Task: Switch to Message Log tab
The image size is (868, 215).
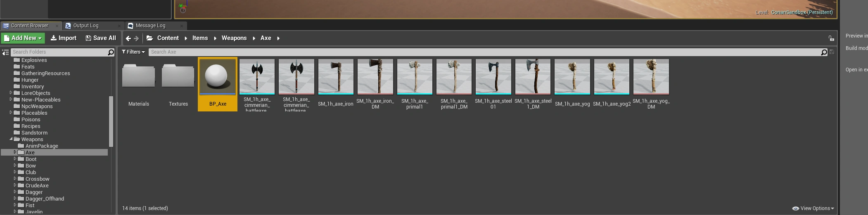Action: tap(150, 26)
